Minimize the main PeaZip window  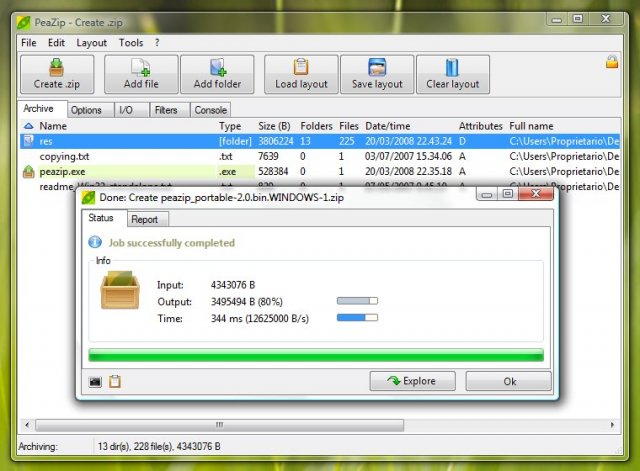pyautogui.click(x=557, y=19)
